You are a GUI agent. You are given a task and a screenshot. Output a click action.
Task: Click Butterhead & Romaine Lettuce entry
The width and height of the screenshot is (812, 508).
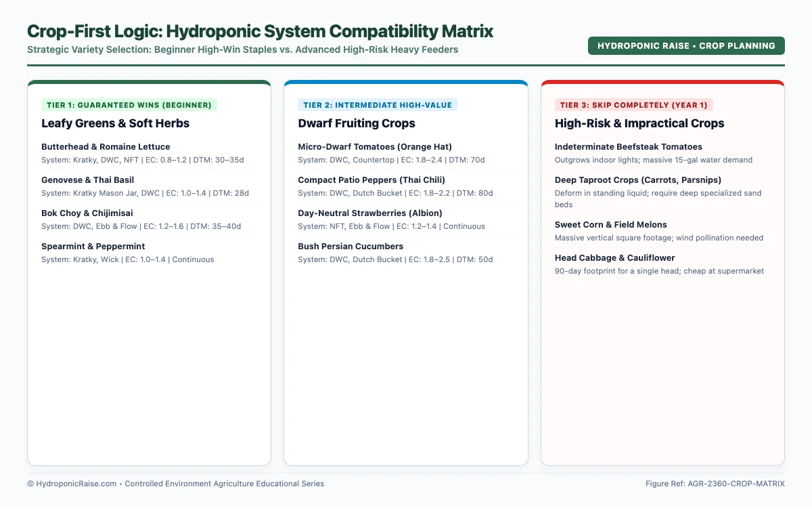pos(106,147)
